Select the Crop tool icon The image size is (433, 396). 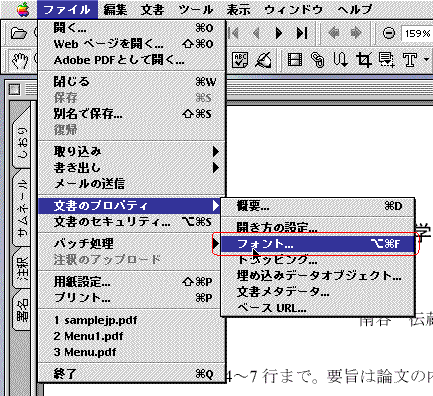(x=364, y=60)
